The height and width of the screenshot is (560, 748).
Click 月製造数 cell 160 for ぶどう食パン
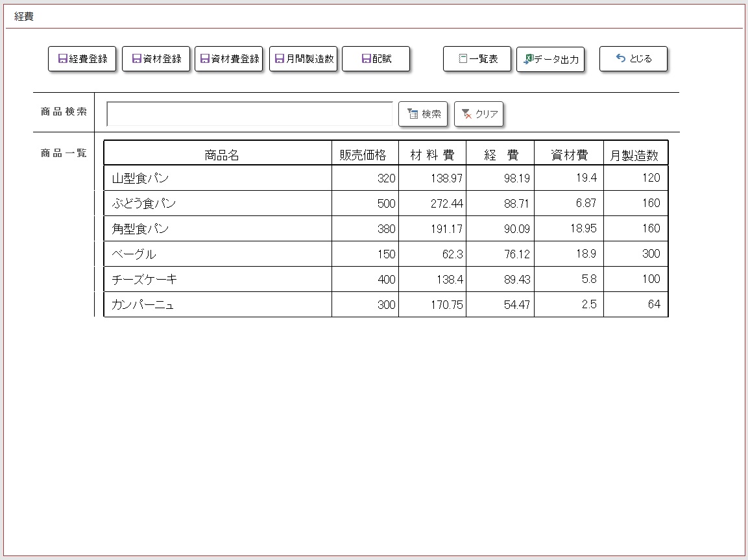[636, 203]
